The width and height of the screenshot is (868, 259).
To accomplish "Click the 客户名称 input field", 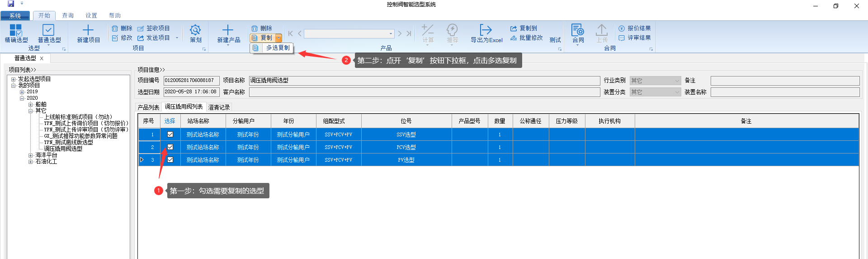I will click(x=424, y=92).
